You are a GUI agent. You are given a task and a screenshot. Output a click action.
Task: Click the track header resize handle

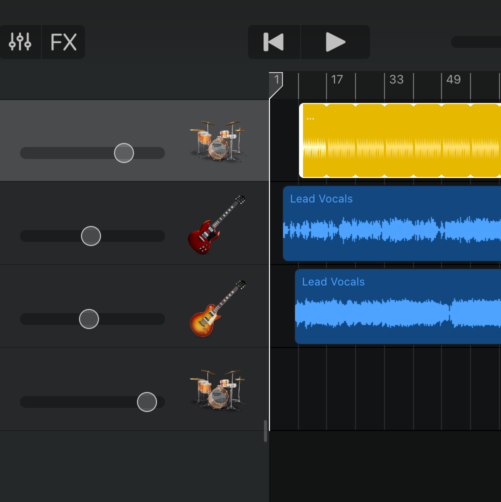265,431
